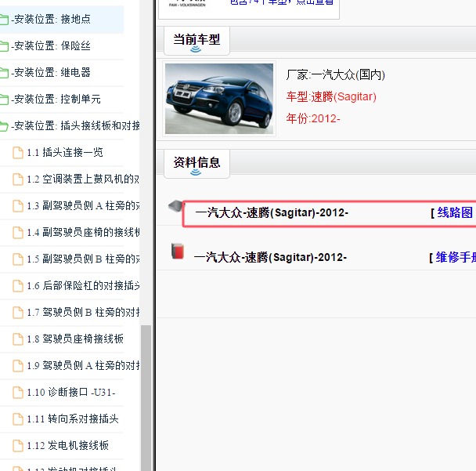Select tree item 安装位置: 保险丝
The height and width of the screenshot is (471, 476).
tap(51, 46)
